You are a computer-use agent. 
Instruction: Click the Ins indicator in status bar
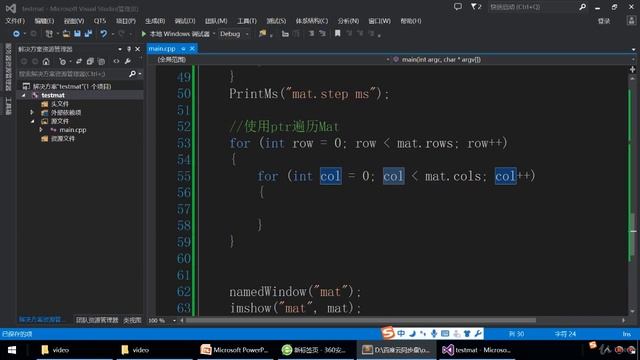627,334
